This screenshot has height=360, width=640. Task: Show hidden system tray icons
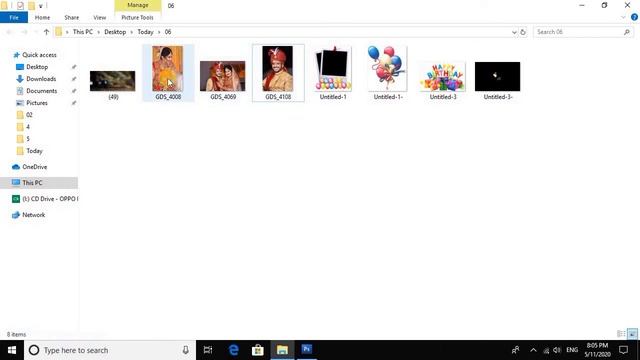(533, 350)
